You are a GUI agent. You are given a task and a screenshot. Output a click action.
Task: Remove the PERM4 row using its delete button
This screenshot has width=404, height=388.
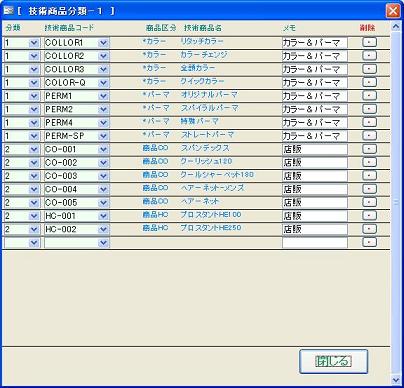(369, 122)
